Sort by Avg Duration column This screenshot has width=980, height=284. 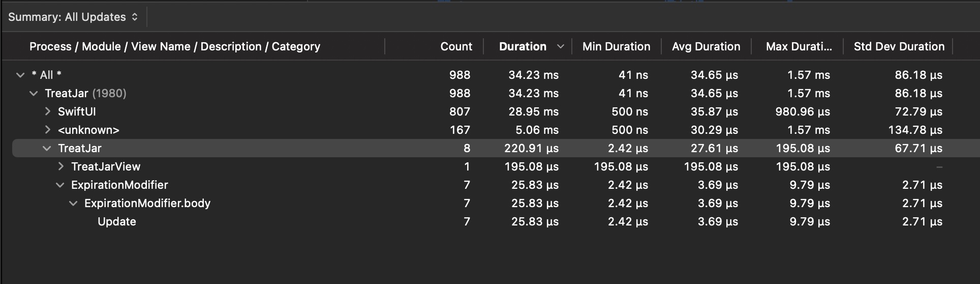(706, 46)
